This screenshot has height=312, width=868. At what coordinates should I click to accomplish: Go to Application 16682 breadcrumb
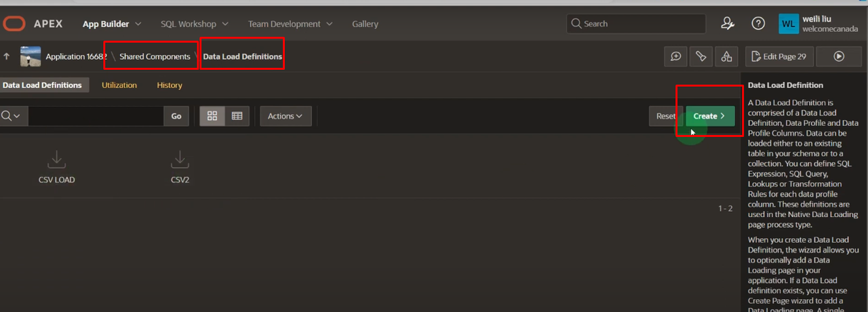[x=76, y=56]
